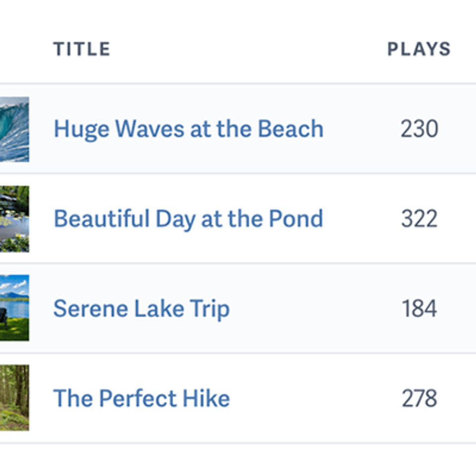Click the 230 plays count
Viewport: 476px width, 476px height.
[419, 129]
